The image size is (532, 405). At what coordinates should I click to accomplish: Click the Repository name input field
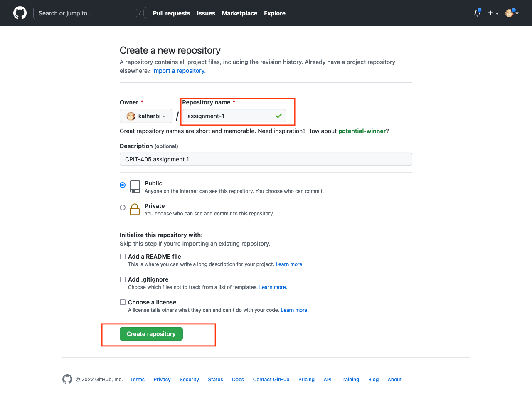tap(234, 116)
